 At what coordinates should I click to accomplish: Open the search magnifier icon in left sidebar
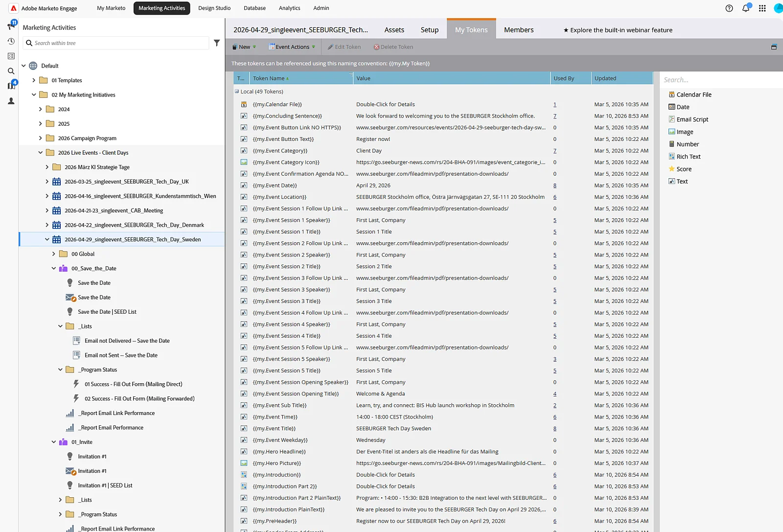(x=11, y=71)
